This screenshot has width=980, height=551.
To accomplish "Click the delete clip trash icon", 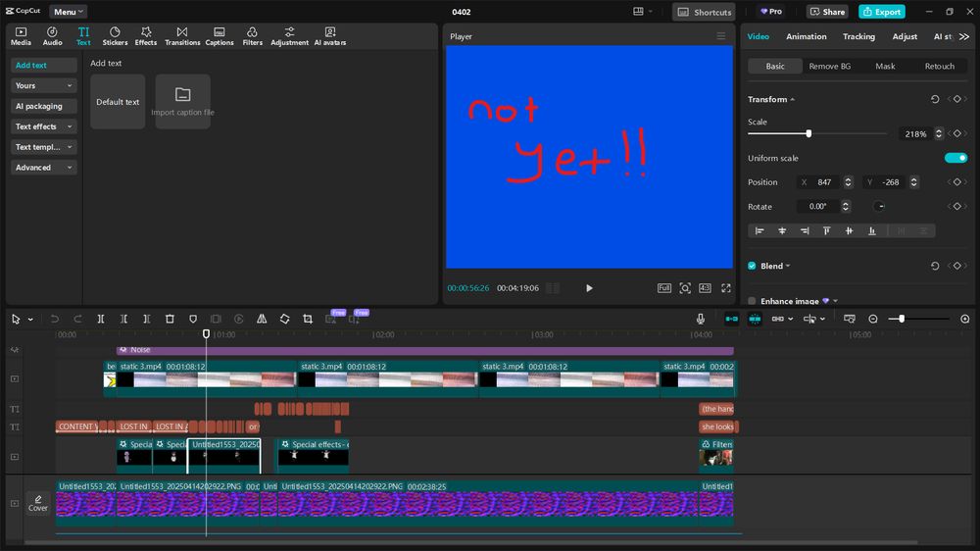I will point(170,319).
